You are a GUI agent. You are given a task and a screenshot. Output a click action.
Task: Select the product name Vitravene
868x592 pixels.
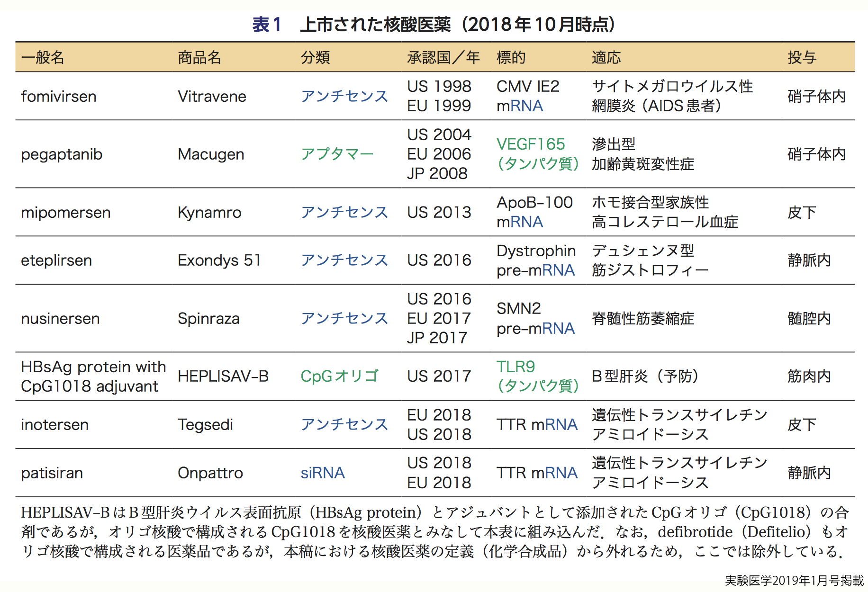coord(212,96)
